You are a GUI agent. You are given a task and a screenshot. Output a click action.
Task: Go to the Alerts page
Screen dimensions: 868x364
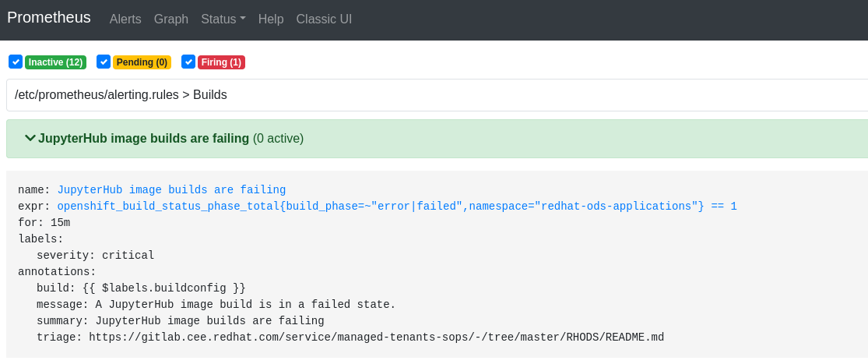pos(125,19)
